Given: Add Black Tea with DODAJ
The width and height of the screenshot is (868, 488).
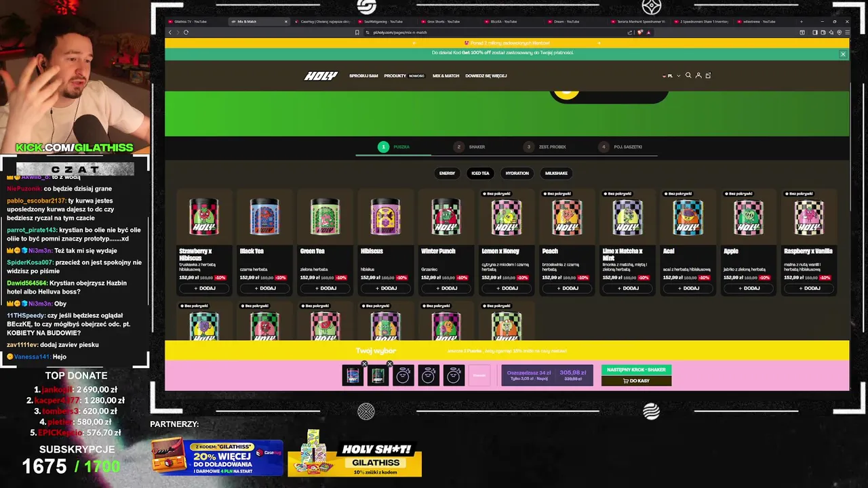Looking at the screenshot, I should 264,288.
